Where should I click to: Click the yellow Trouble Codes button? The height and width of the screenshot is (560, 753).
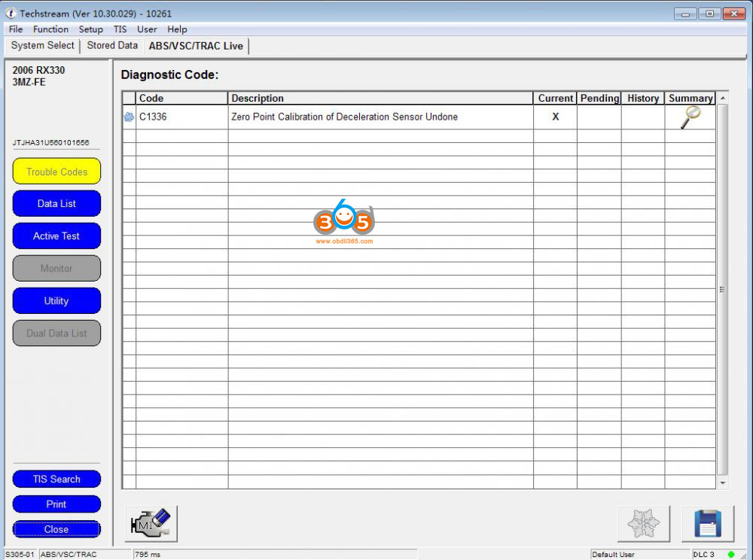[56, 172]
